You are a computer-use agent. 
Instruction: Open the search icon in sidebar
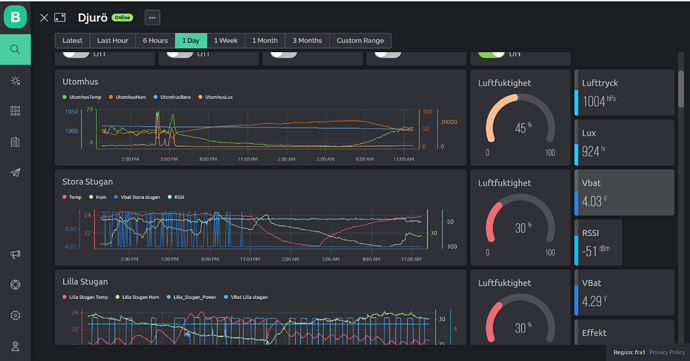point(15,49)
